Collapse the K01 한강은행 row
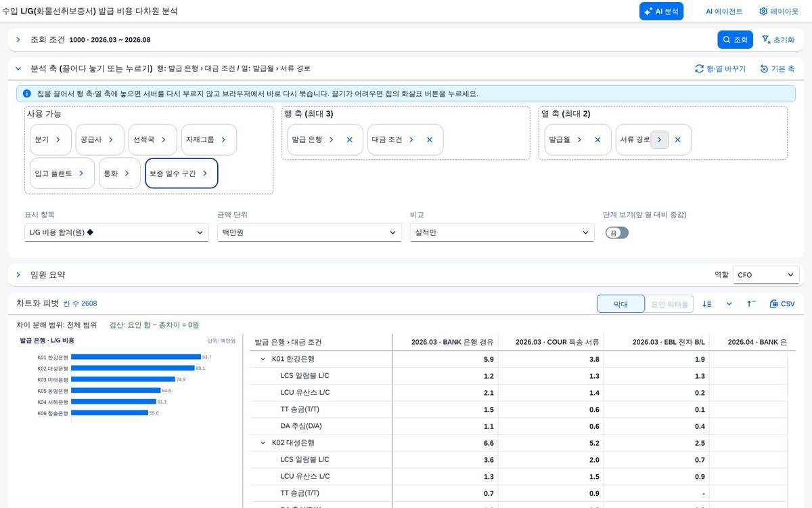812x508 pixels. coord(263,359)
